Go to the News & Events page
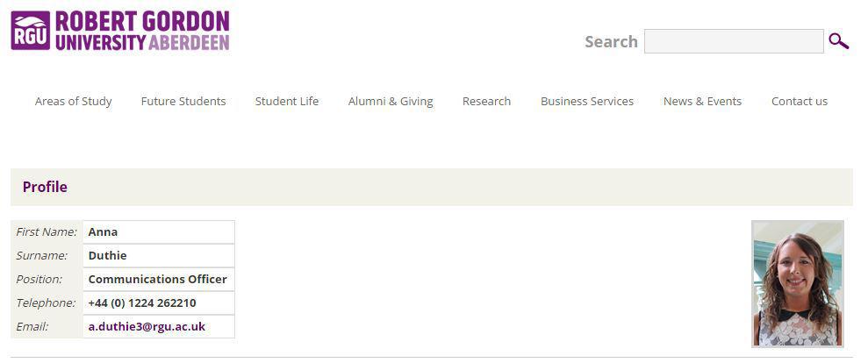The height and width of the screenshot is (363, 868). point(702,101)
